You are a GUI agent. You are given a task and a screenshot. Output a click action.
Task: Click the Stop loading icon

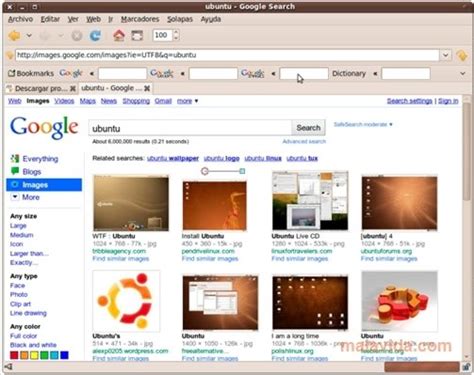pos(77,35)
